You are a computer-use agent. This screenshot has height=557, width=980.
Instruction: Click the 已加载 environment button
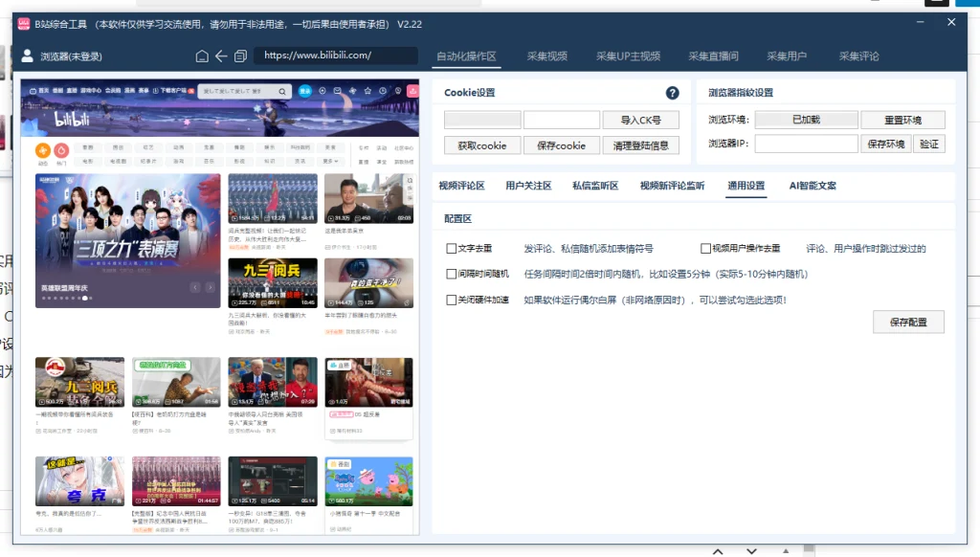pyautogui.click(x=806, y=120)
